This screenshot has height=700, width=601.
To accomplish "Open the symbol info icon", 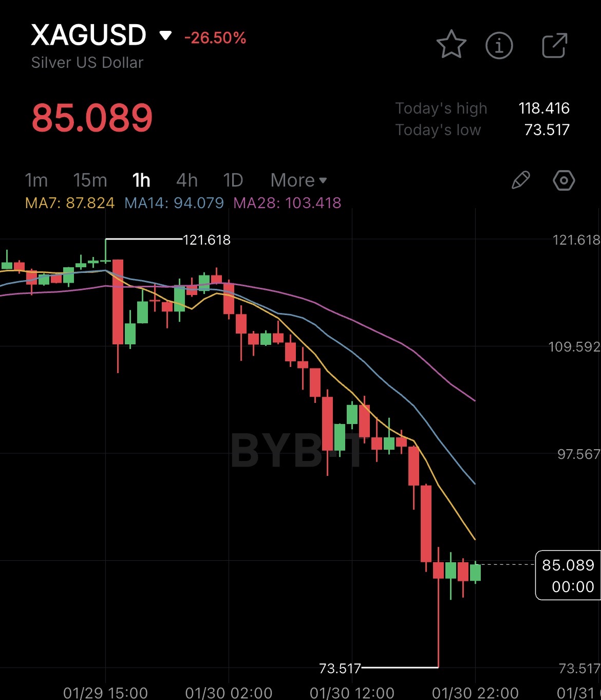I will coord(499,45).
